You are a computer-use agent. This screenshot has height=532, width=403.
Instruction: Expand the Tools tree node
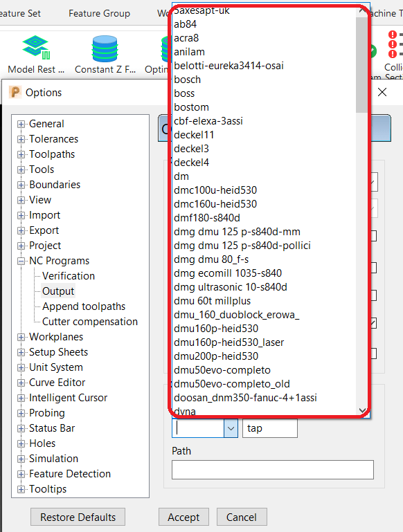[x=21, y=169]
